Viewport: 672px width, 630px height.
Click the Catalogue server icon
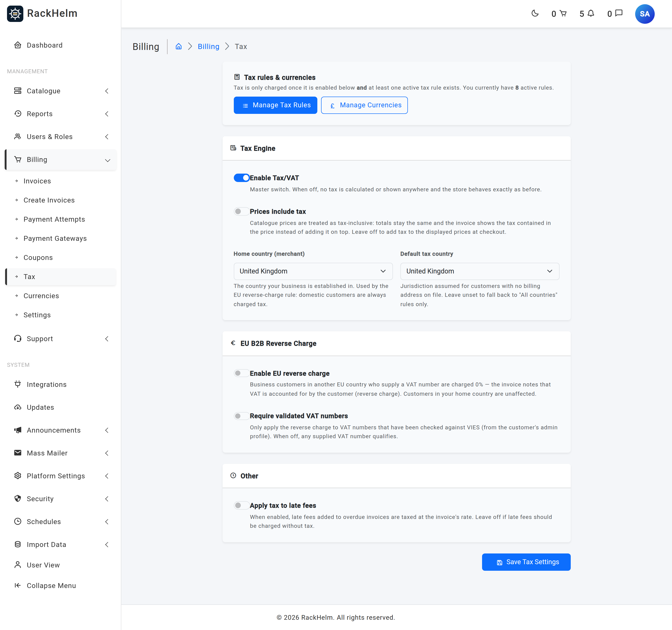(x=18, y=91)
